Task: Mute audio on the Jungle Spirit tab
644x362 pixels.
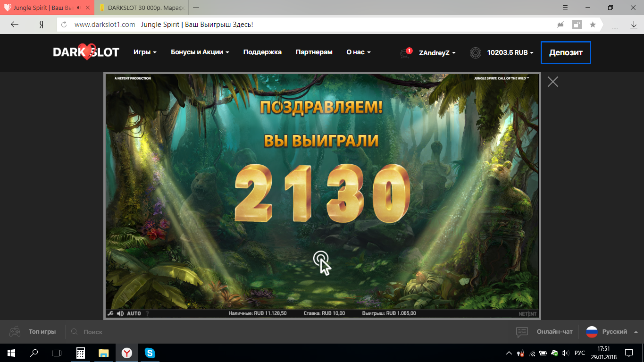Action: (79, 8)
